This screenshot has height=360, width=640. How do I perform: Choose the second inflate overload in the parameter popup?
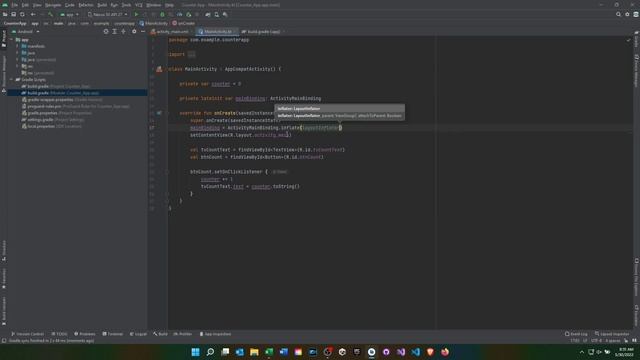[340, 116]
